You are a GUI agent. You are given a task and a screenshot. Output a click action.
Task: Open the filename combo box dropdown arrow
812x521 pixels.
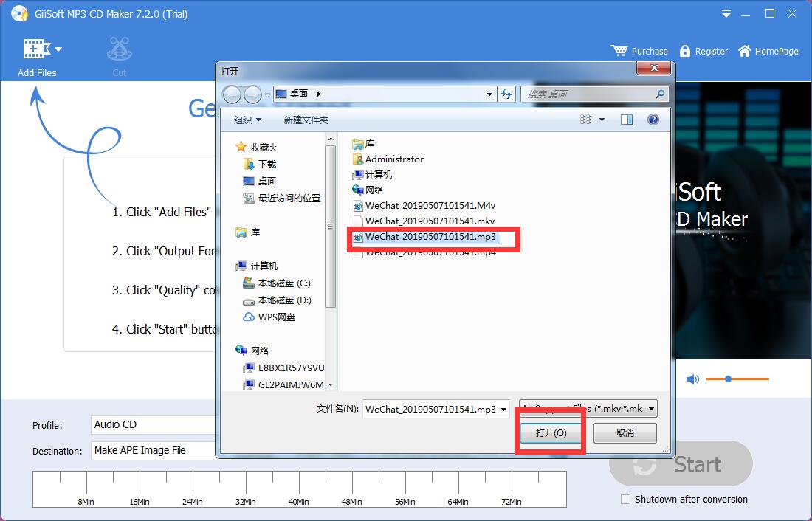[503, 409]
